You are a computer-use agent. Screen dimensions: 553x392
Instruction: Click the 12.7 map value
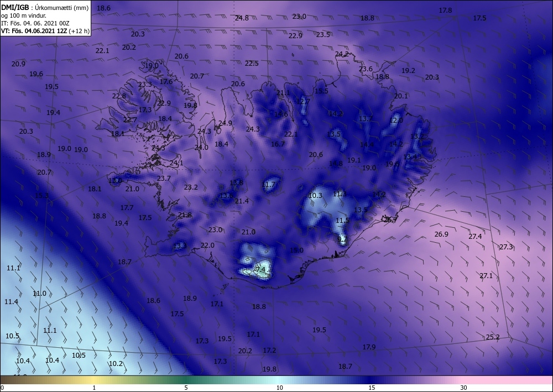click(303, 102)
